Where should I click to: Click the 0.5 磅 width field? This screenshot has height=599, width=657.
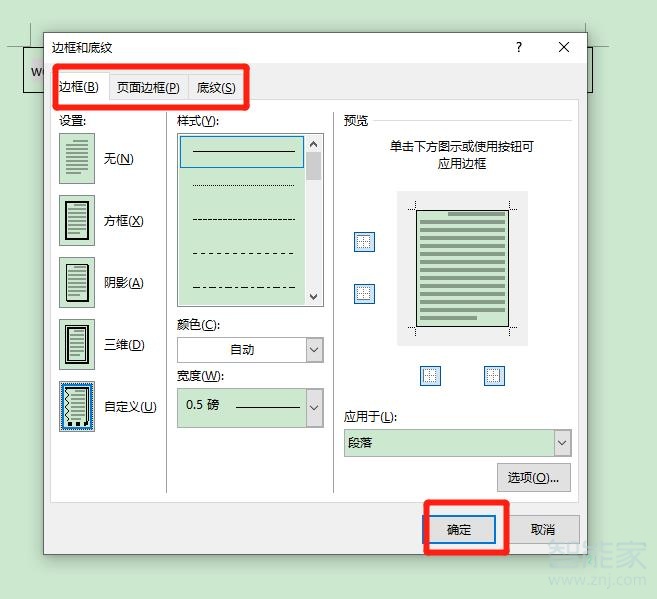point(242,408)
